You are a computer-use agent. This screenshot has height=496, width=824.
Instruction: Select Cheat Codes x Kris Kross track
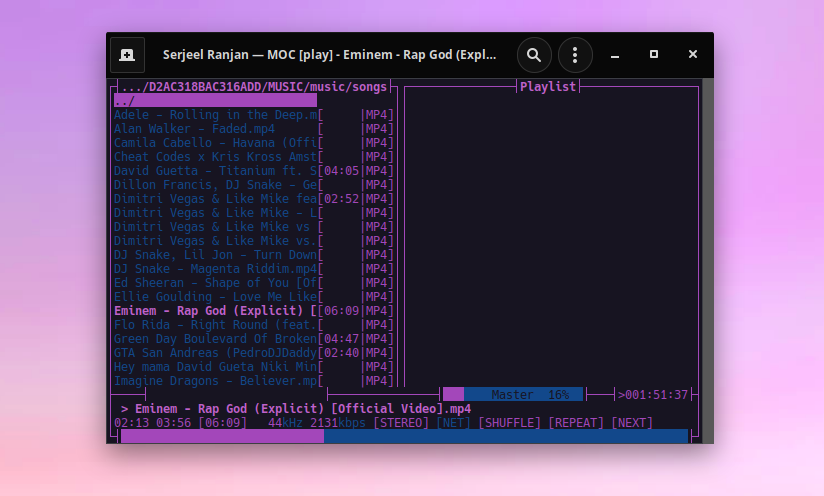coord(254,157)
